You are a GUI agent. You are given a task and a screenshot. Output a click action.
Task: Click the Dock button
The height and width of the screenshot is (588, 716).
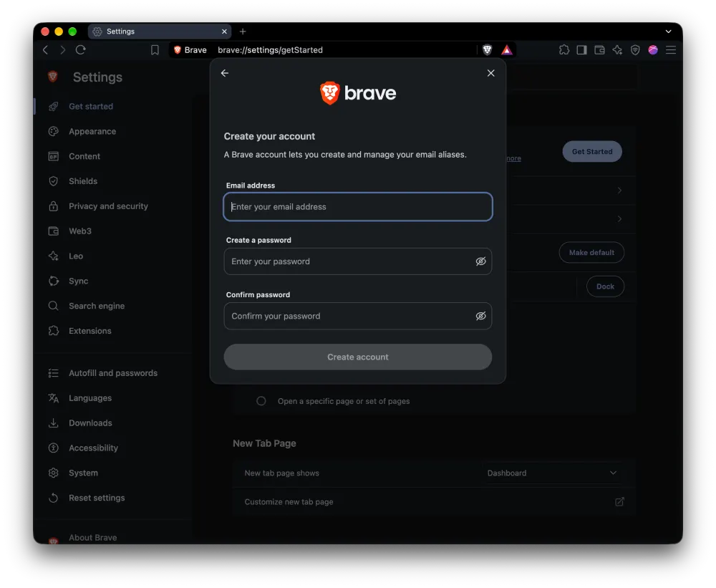pyautogui.click(x=605, y=286)
